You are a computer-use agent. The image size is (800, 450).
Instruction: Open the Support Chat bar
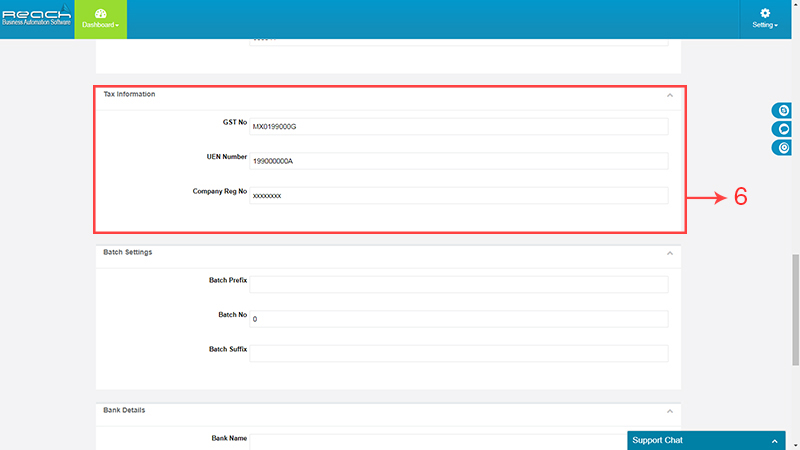pyautogui.click(x=706, y=440)
